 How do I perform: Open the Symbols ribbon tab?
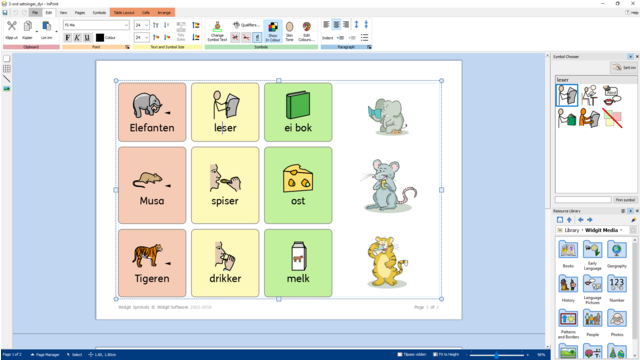[99, 13]
